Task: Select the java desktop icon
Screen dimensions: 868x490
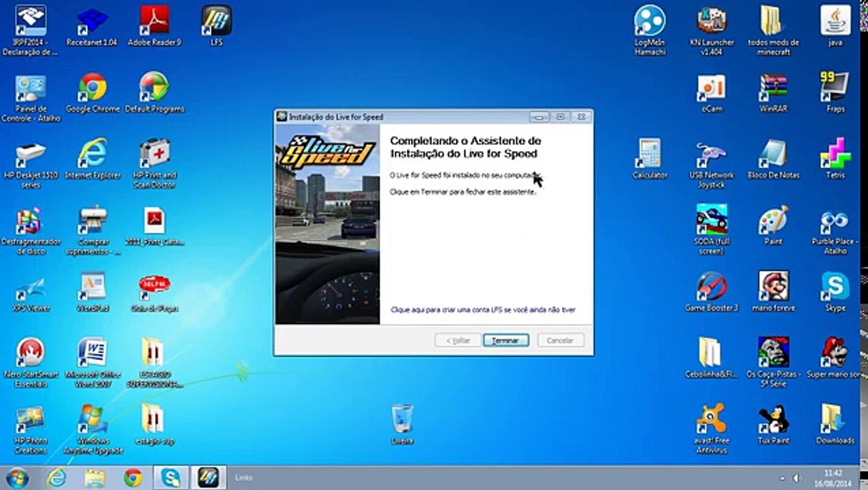Action: coord(835,26)
